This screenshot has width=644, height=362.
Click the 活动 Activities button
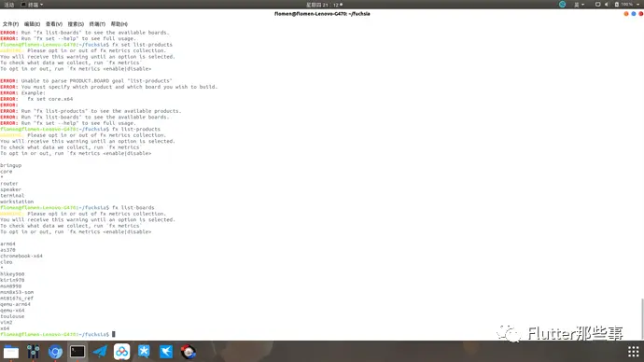pos(8,5)
